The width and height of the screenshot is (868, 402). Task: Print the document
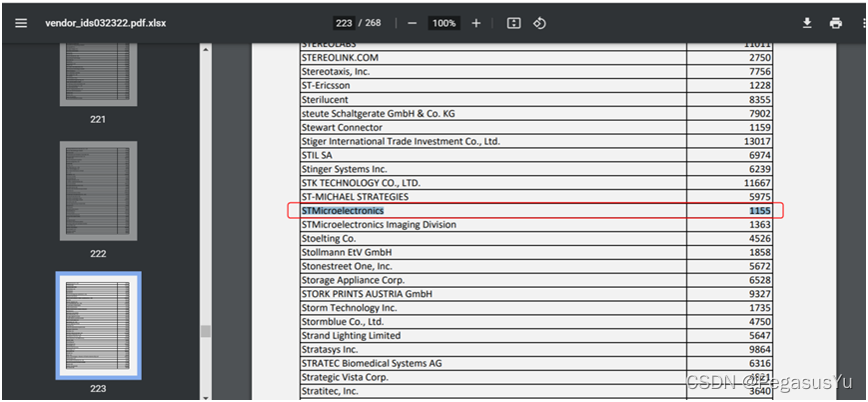(x=836, y=23)
